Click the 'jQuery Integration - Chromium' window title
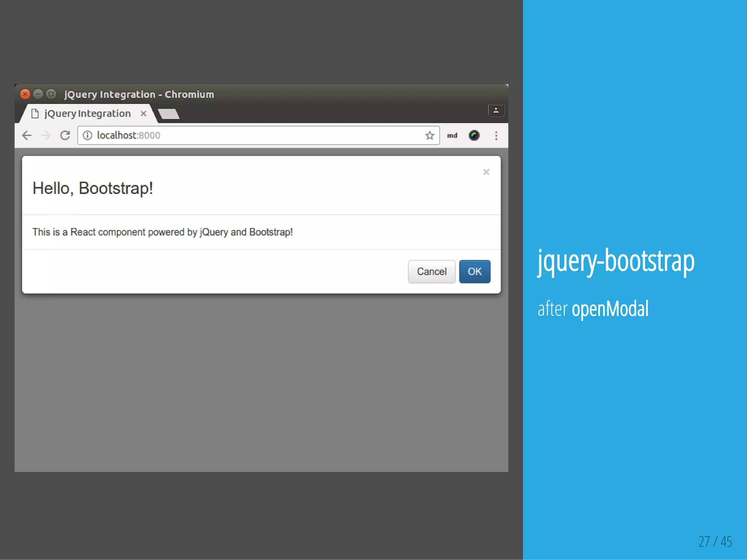 [139, 95]
